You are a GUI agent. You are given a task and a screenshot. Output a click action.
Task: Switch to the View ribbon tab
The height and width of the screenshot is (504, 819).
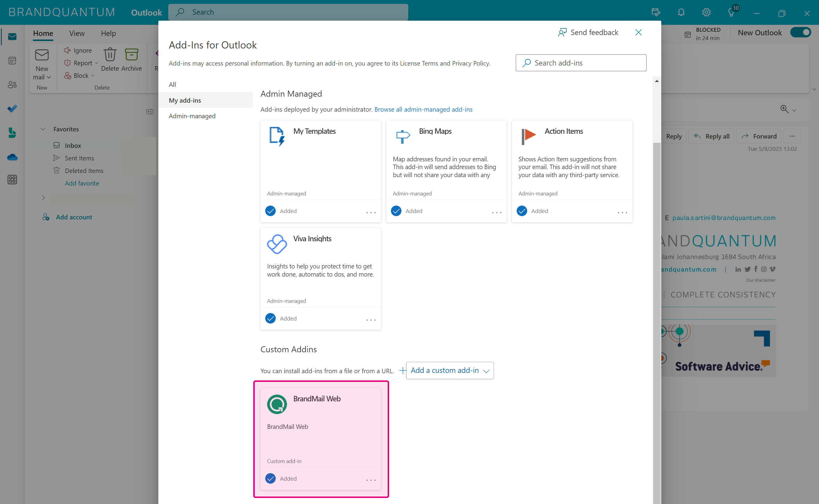point(77,33)
